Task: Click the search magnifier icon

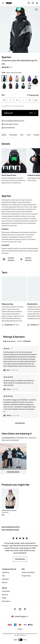Action: click(29, 3)
